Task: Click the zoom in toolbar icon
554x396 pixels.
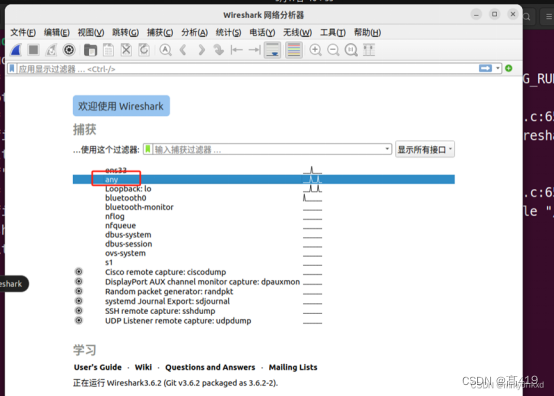Action: click(316, 50)
